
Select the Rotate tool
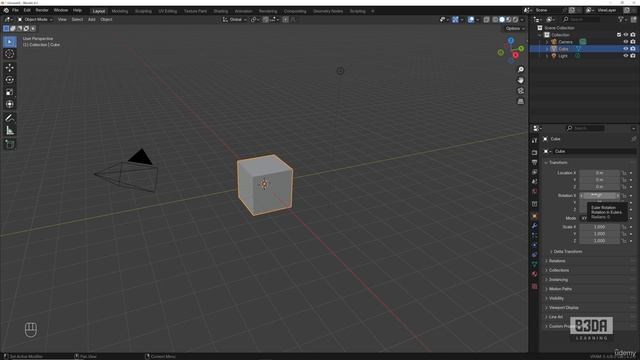(10, 80)
